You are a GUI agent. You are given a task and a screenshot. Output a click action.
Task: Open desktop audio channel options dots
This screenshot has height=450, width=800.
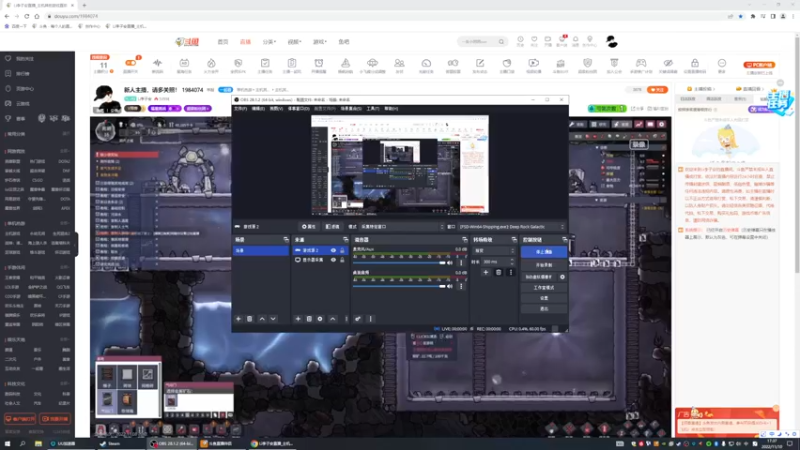(461, 286)
